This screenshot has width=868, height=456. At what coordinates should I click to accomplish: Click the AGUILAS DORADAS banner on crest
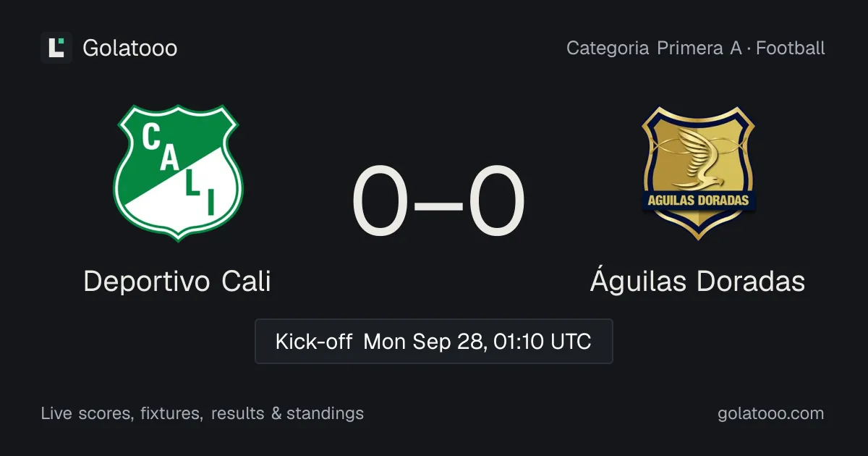point(698,200)
